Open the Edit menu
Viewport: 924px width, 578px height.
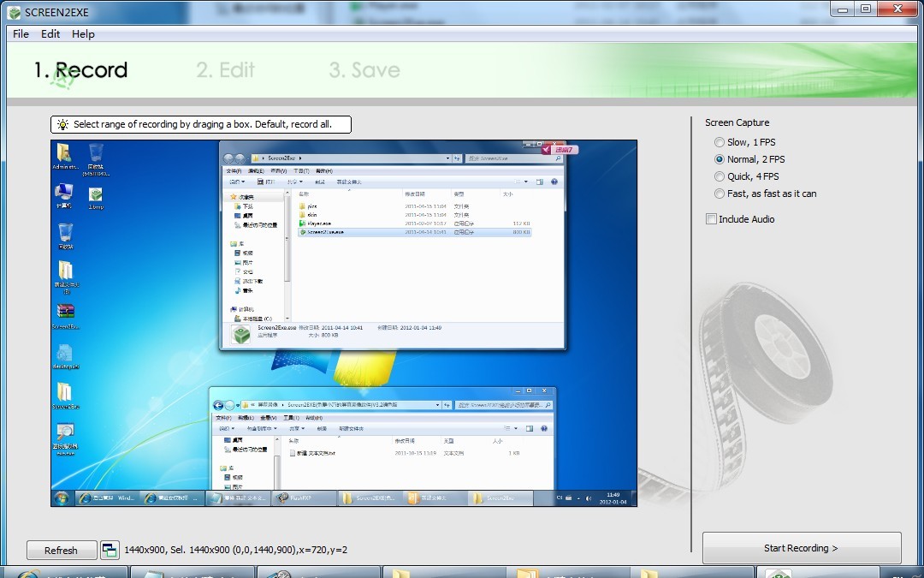(x=50, y=34)
